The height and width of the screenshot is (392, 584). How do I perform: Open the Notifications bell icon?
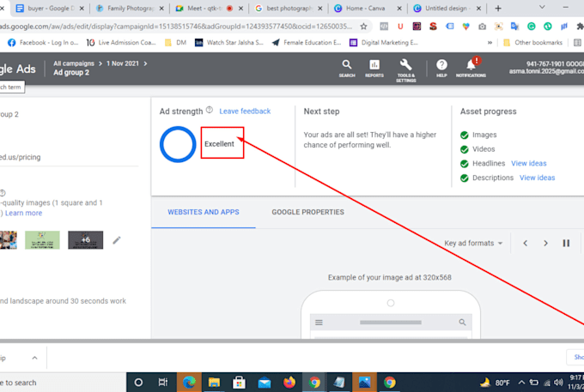[x=471, y=67]
